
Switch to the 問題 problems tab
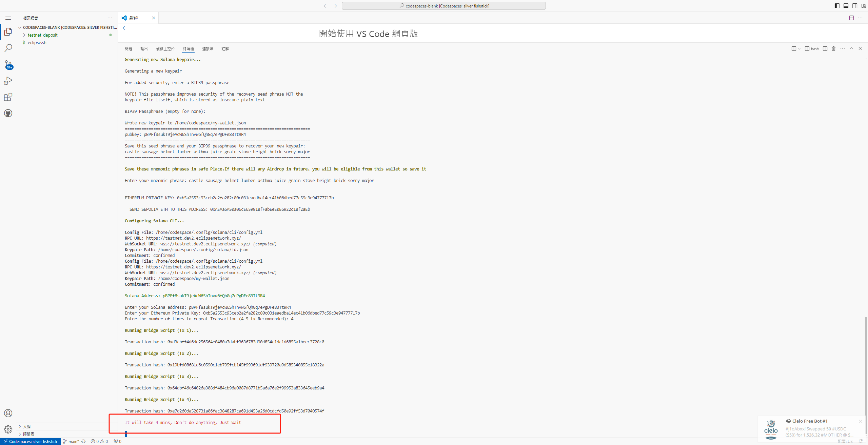(x=128, y=49)
